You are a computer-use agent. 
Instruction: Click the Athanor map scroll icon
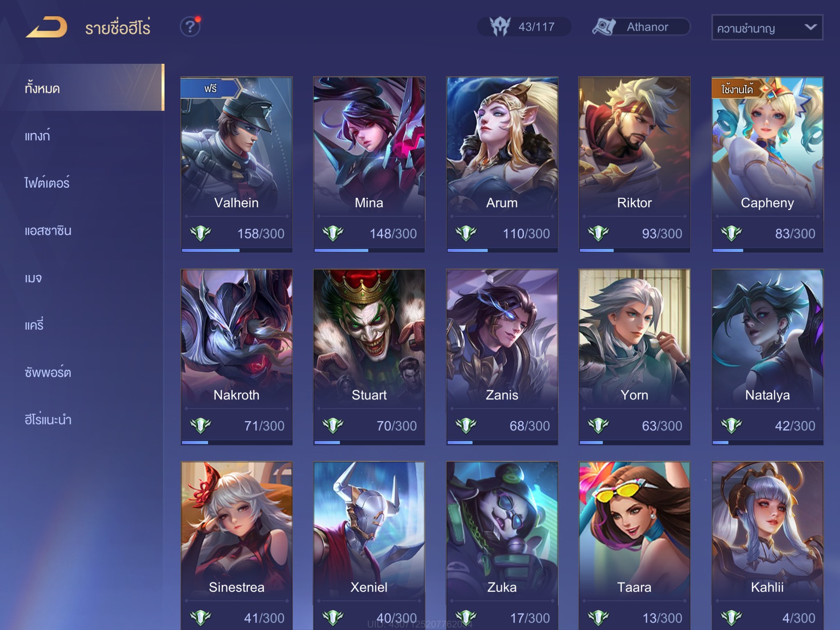(x=603, y=27)
